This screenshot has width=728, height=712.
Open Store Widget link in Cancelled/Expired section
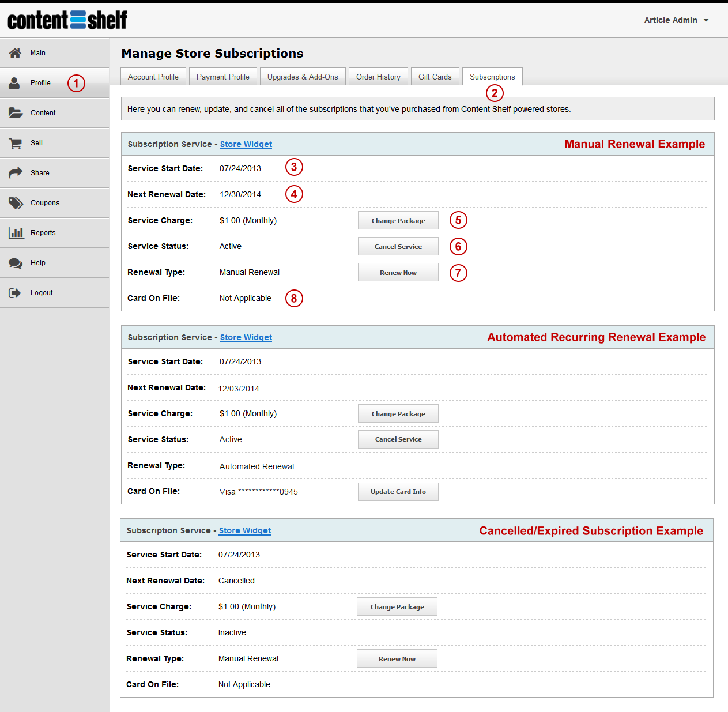(245, 530)
